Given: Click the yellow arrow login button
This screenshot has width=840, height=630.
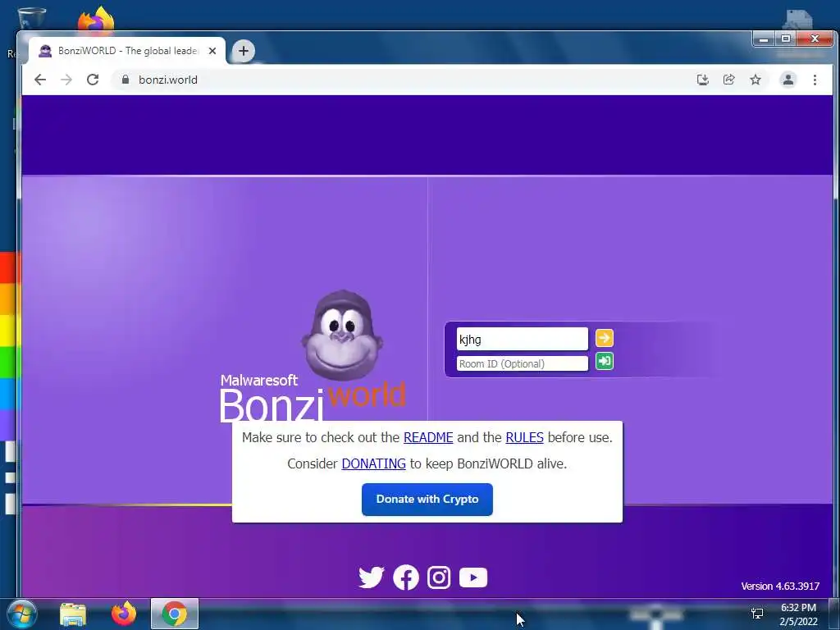Looking at the screenshot, I should pos(605,338).
